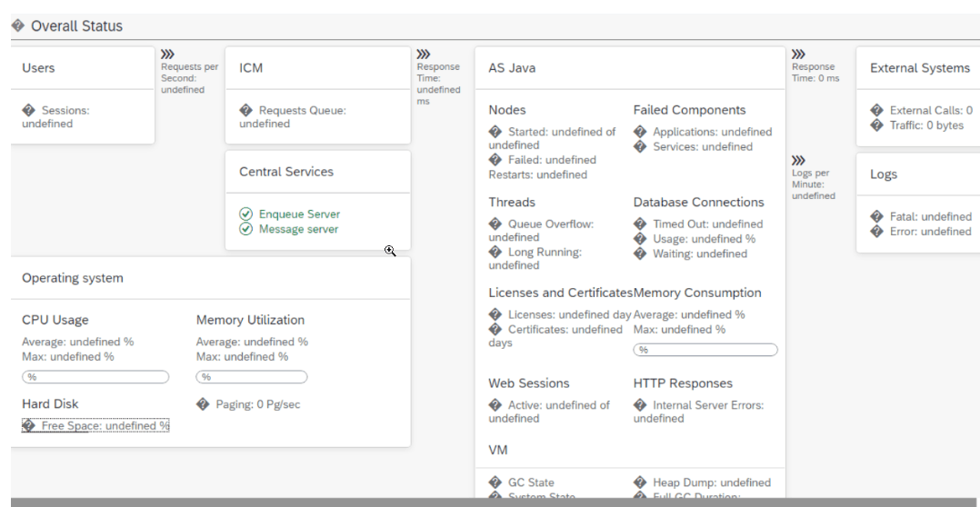Click the Traffic: 0 bytes text
Image resolution: width=980 pixels, height=507 pixels.
pos(927,125)
